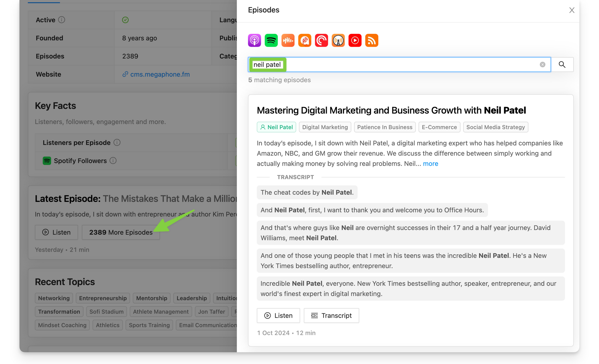The width and height of the screenshot is (599, 364).
Task: Open the show on Spotify
Action: 271,40
